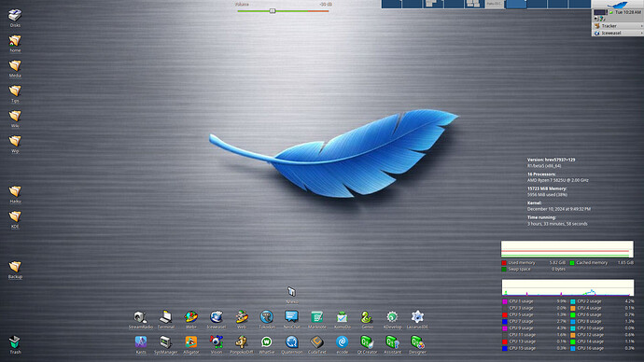Click the used memory graph

point(567,249)
